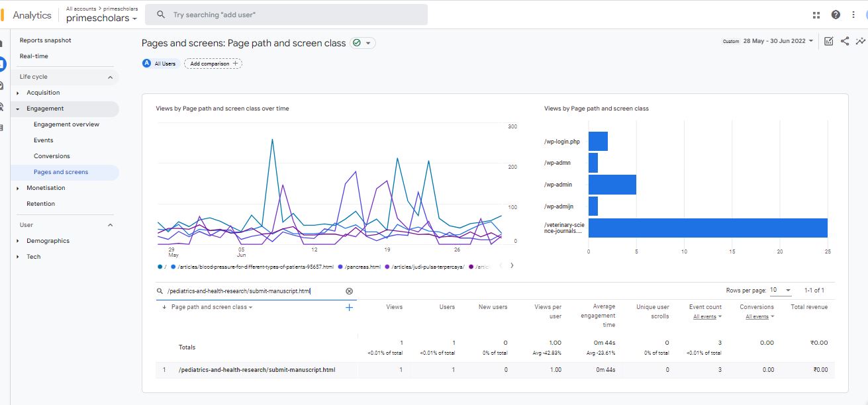Select Conversions in the sidebar

coord(52,156)
